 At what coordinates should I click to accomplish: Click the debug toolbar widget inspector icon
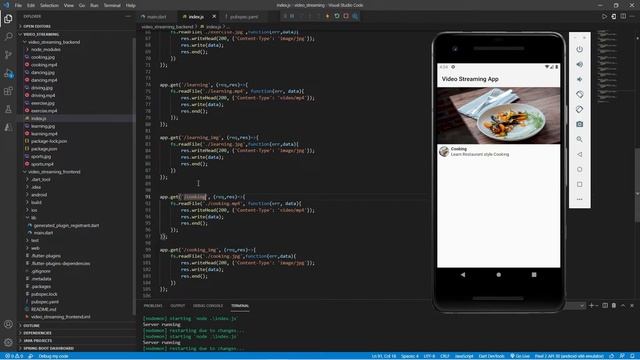click(x=356, y=16)
